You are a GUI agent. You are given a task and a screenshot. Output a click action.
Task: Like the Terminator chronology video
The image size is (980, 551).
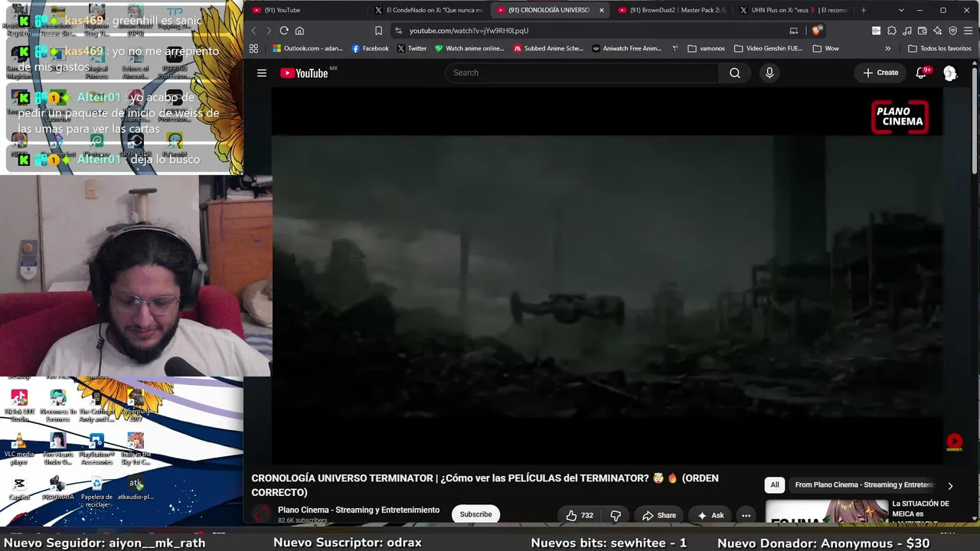click(x=580, y=515)
